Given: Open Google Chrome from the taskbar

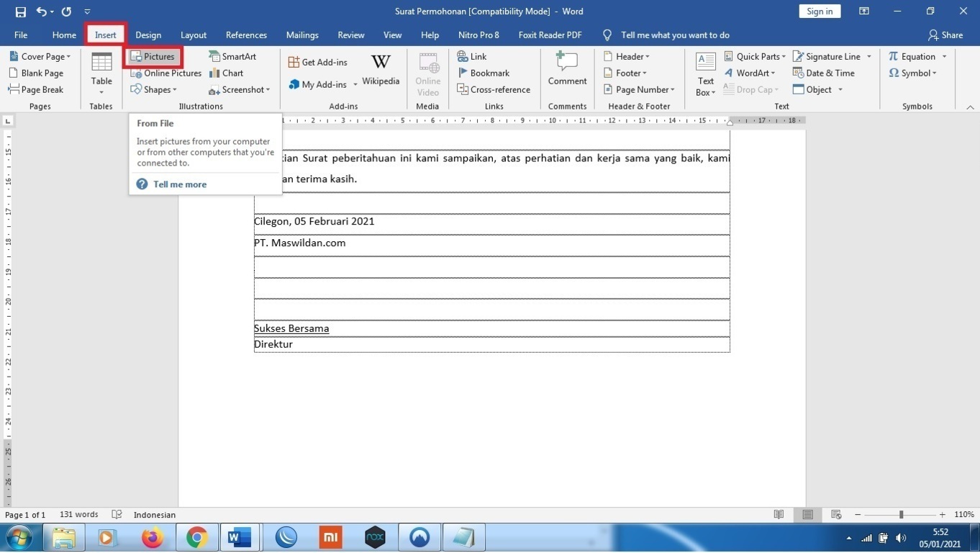Looking at the screenshot, I should click(x=196, y=536).
